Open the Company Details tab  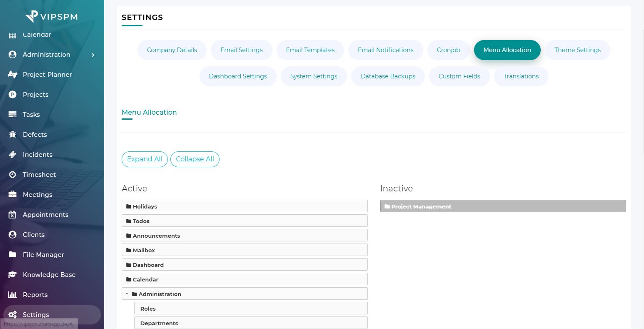point(172,50)
